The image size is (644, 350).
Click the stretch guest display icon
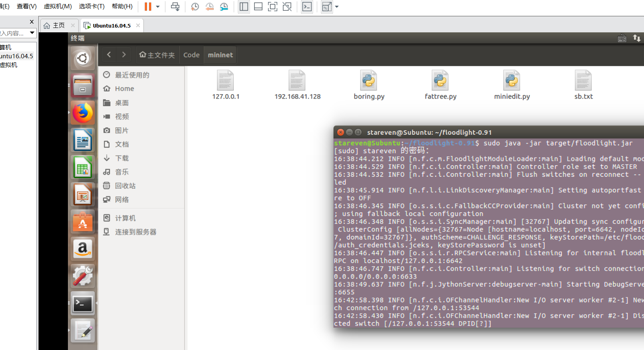tap(327, 7)
